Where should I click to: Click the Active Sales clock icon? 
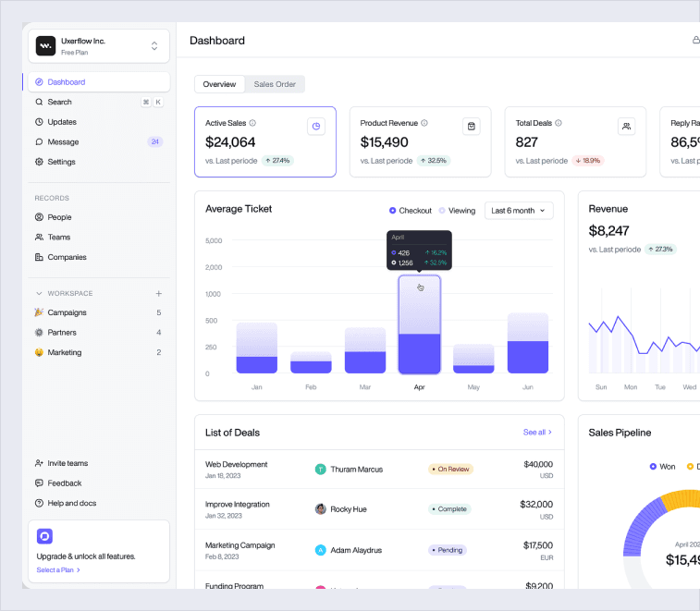click(316, 127)
